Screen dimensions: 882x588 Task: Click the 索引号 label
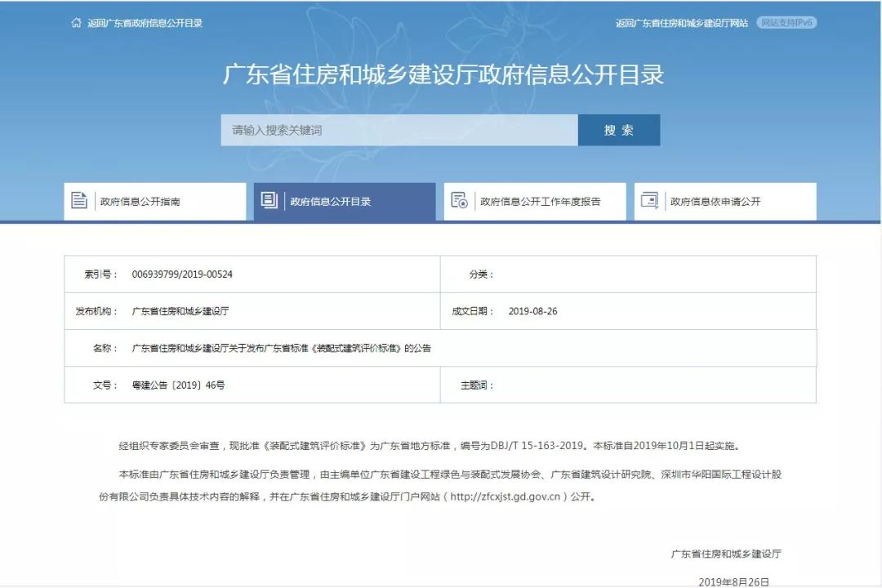[x=100, y=274]
